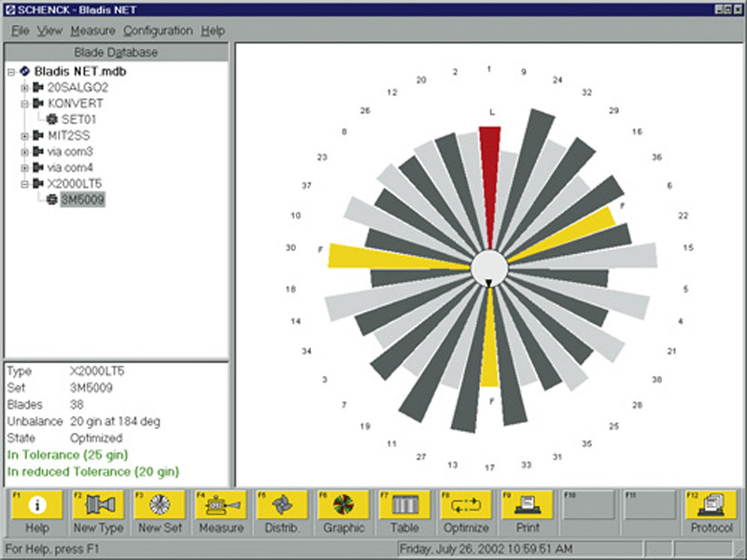Create a New Type via F2 icon

pyautogui.click(x=99, y=505)
